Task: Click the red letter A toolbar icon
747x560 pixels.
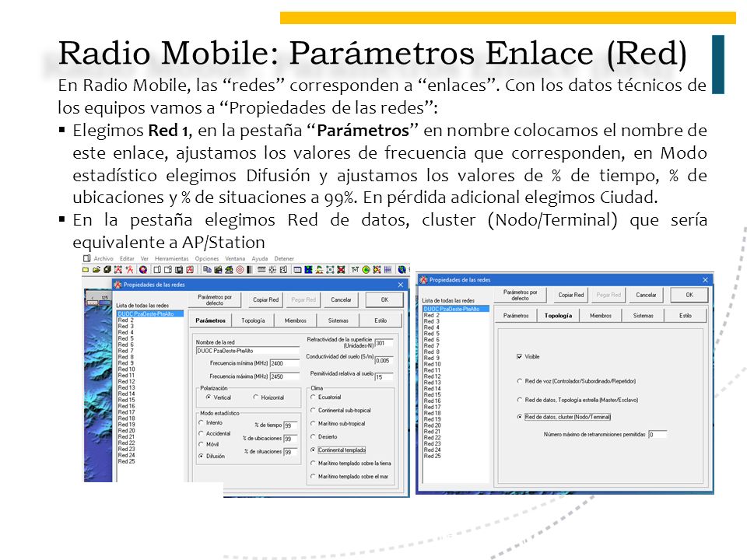Action: [x=190, y=270]
